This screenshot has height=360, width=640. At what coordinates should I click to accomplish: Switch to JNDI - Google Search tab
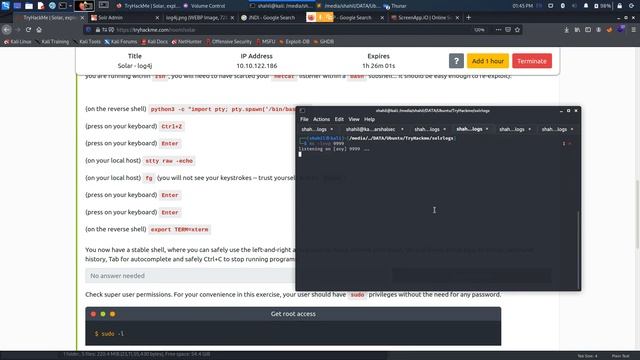[271, 18]
